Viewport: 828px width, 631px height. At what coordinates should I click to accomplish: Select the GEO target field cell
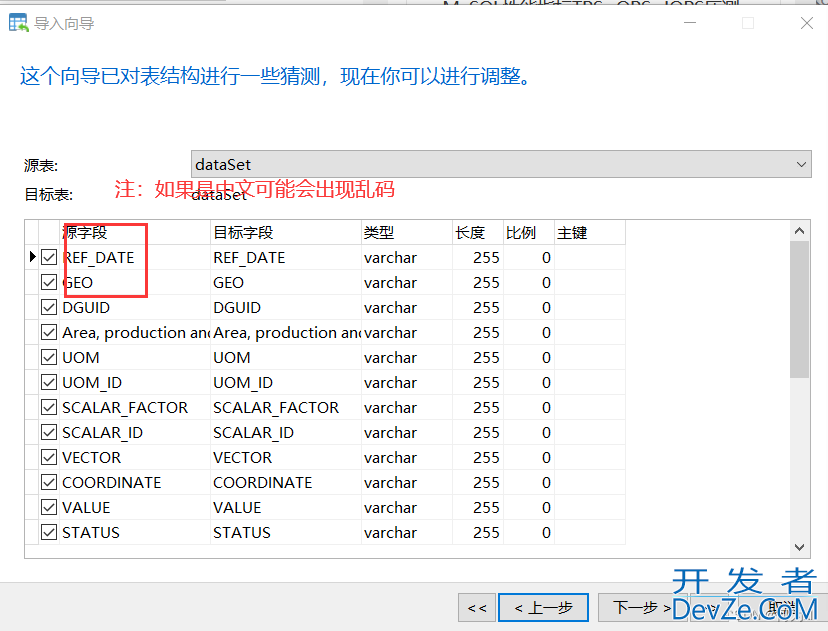286,282
